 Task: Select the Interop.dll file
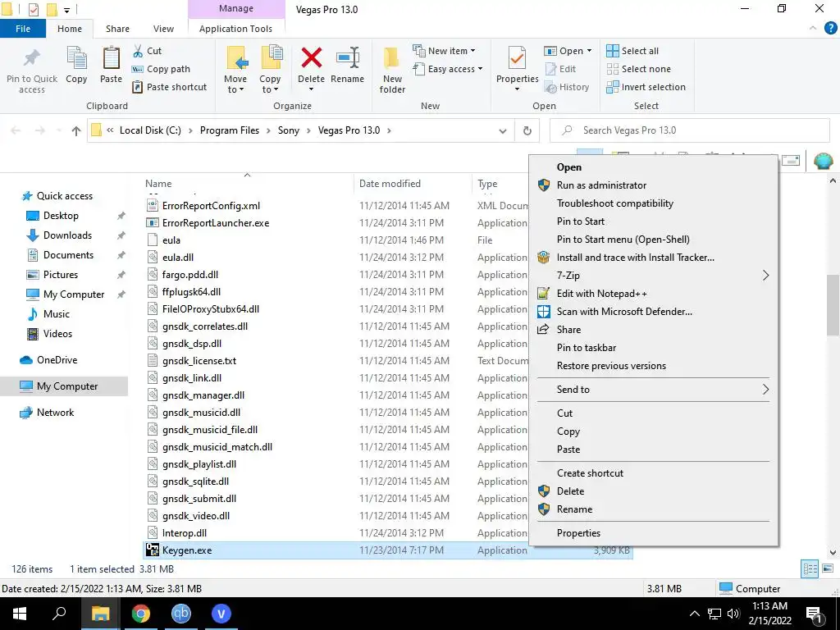(x=185, y=533)
